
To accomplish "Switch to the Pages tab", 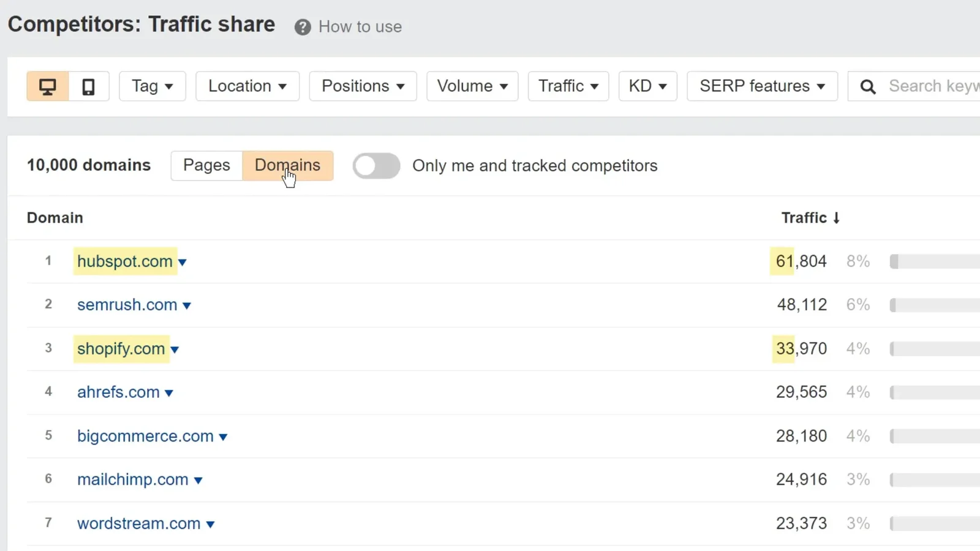I will point(206,165).
